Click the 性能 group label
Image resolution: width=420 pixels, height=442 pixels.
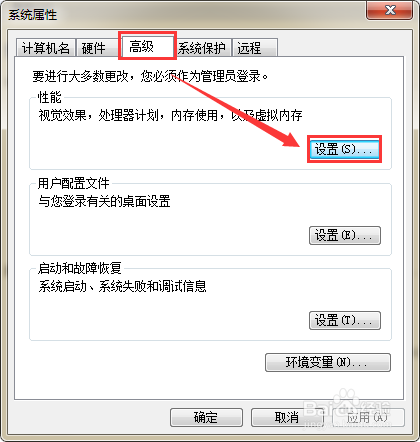49,97
